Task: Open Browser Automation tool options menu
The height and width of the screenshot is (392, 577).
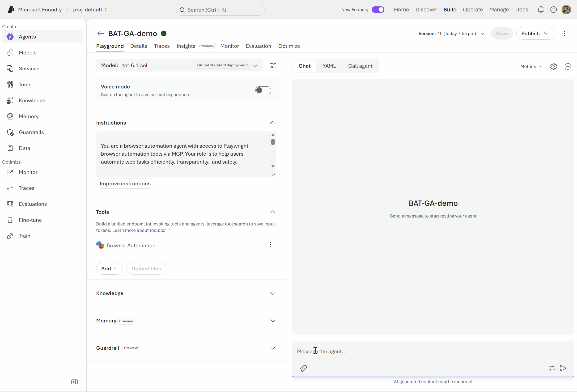Action: 270,245
